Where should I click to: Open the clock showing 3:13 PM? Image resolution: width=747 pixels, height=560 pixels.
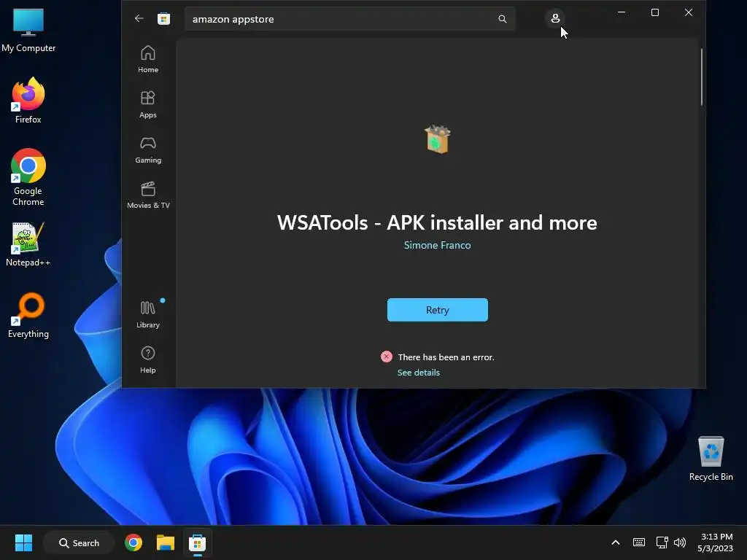(716, 542)
